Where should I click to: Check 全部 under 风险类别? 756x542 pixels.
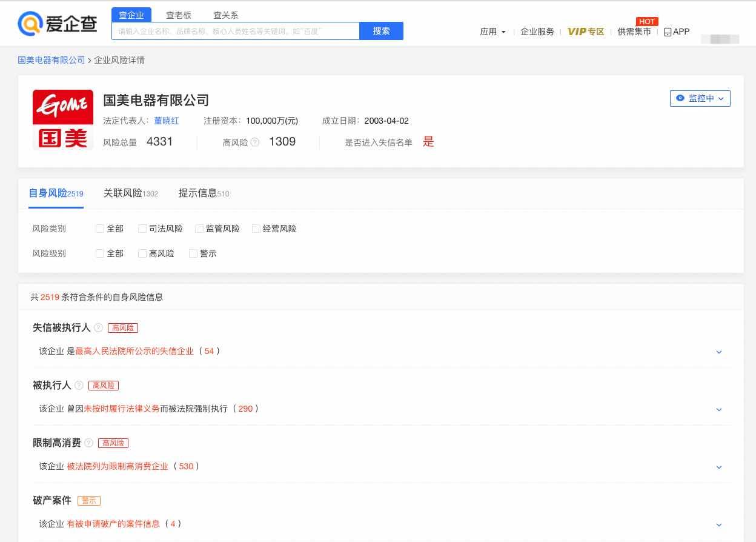coord(100,229)
